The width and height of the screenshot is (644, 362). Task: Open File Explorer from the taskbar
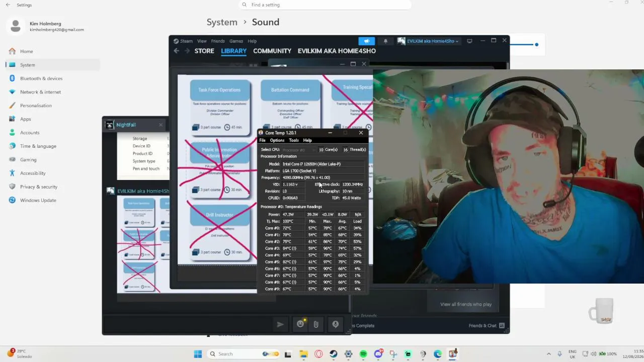click(x=303, y=354)
